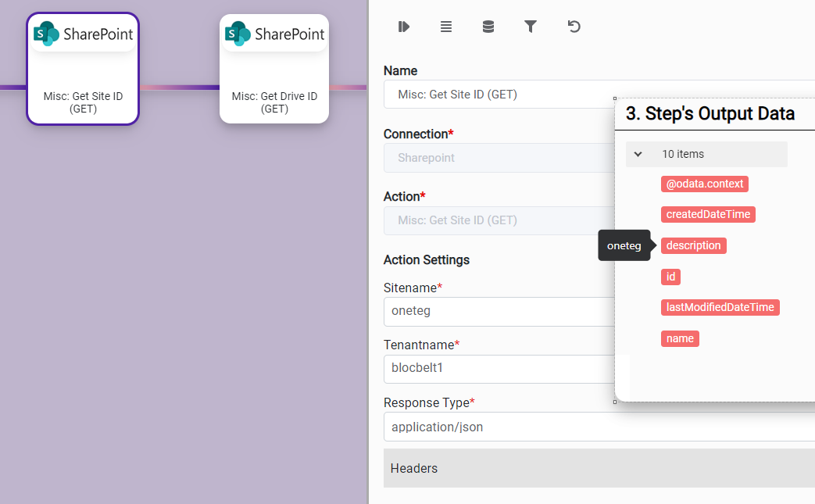Viewport: 815px width, 504px height.
Task: Expand the Headers section
Action: (x=599, y=468)
